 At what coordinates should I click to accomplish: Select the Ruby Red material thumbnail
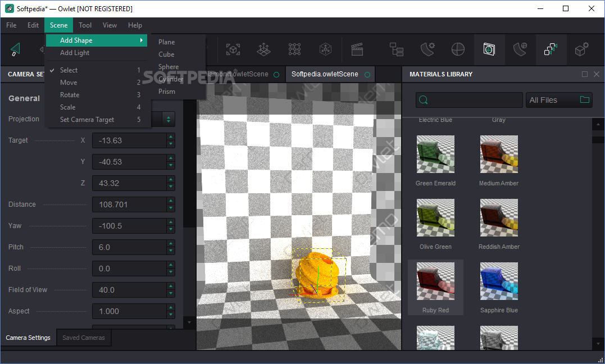(x=435, y=281)
